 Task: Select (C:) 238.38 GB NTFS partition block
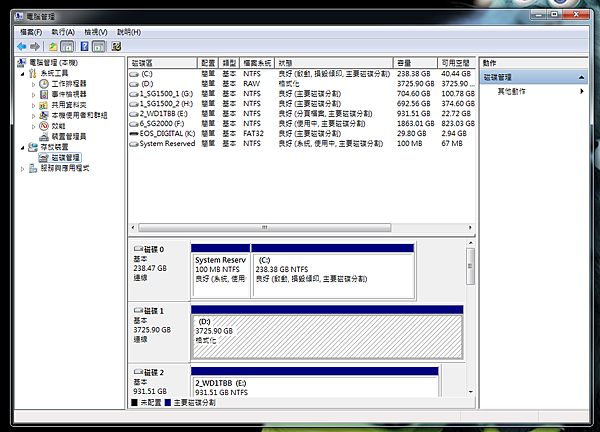[333, 271]
